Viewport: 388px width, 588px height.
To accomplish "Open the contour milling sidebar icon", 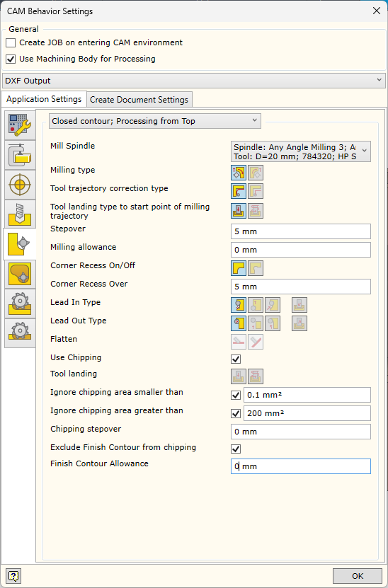I will pyautogui.click(x=20, y=244).
